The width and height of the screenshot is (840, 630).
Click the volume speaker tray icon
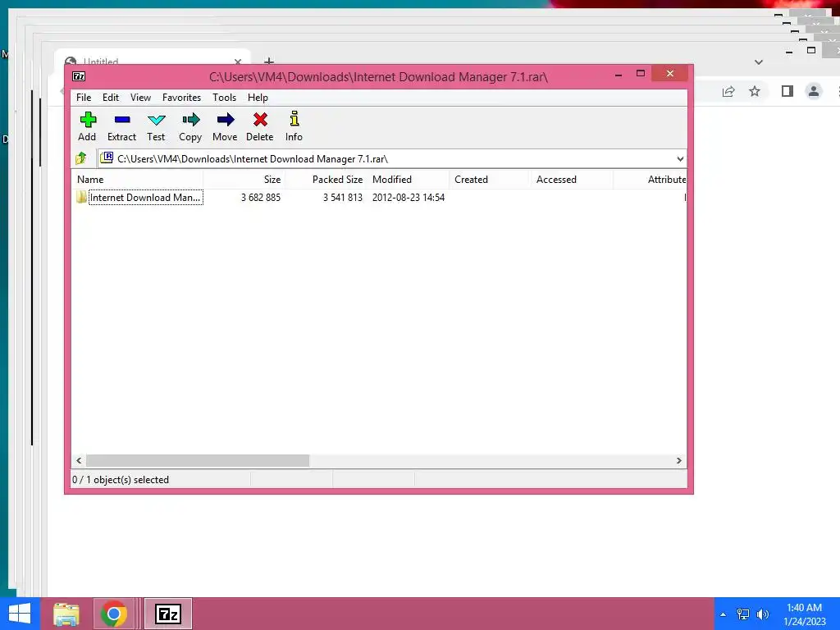763,614
